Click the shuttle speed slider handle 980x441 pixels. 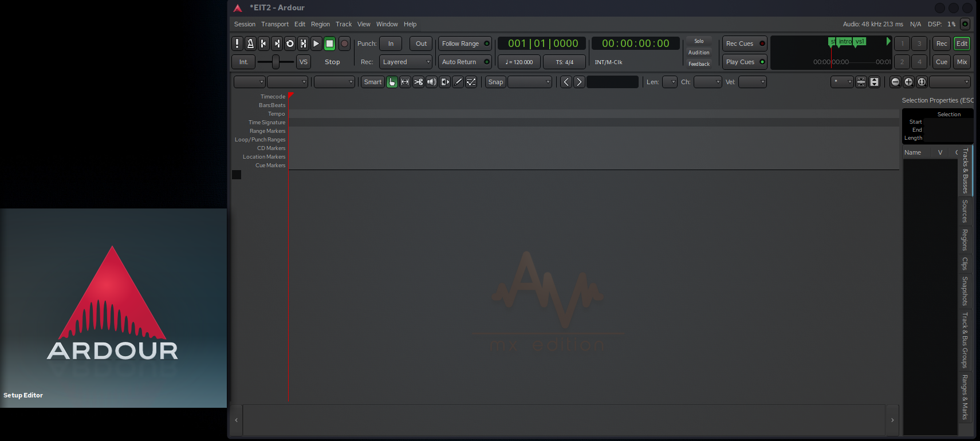tap(275, 62)
